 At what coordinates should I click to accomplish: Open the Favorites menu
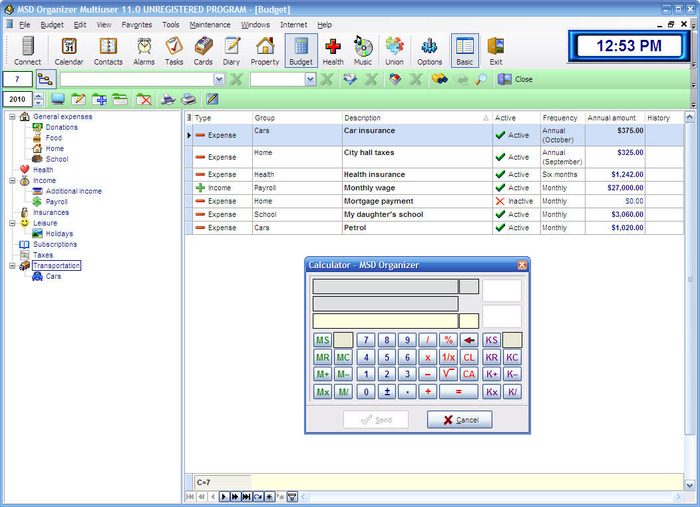(137, 24)
